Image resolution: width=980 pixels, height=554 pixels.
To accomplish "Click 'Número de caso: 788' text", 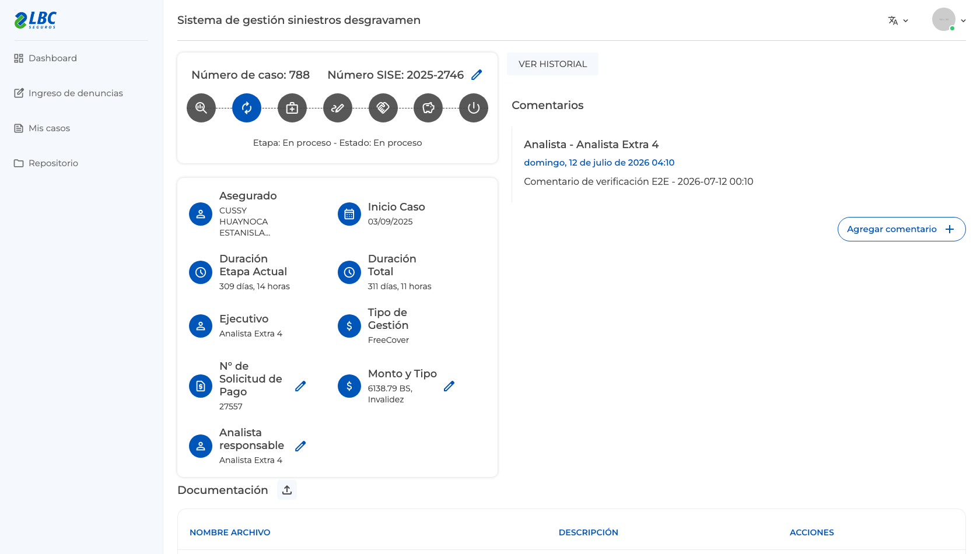I will [x=250, y=75].
